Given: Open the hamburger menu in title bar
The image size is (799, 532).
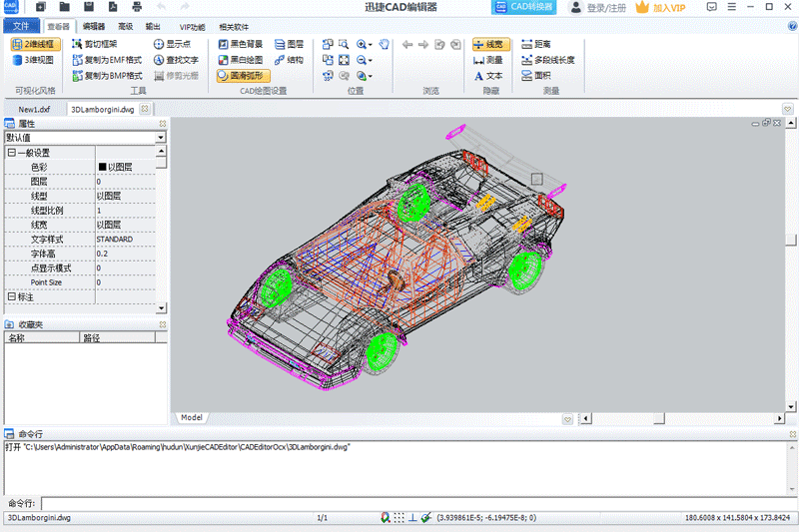Looking at the screenshot, I should (x=732, y=7).
